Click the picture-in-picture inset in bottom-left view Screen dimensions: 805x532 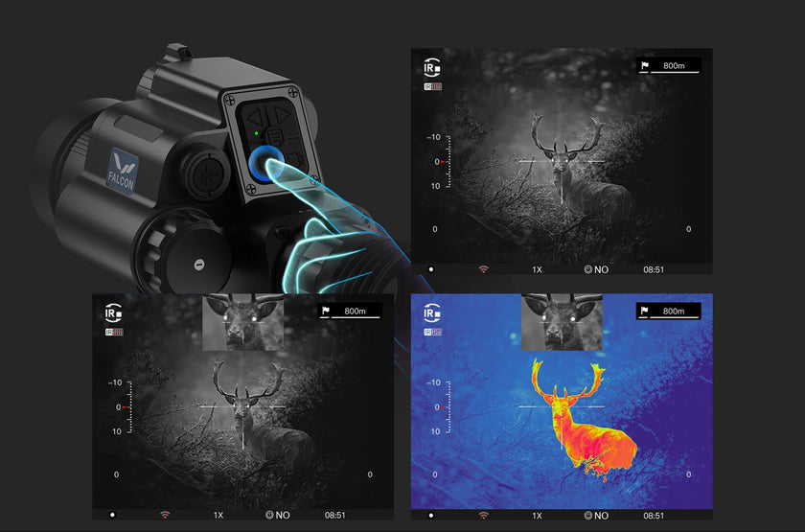[242, 322]
